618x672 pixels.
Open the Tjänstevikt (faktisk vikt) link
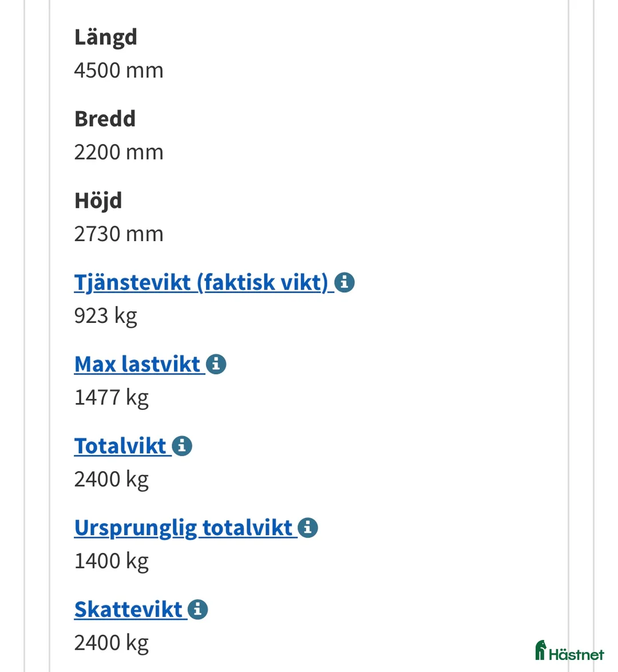click(201, 282)
